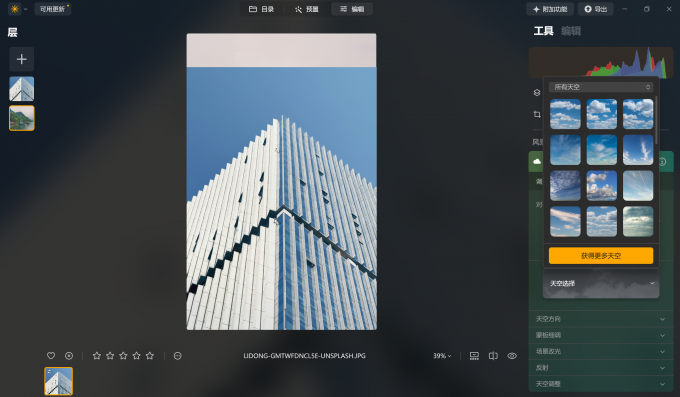The image size is (680, 397).
Task: Toggle before/after compare view icon
Action: click(493, 356)
